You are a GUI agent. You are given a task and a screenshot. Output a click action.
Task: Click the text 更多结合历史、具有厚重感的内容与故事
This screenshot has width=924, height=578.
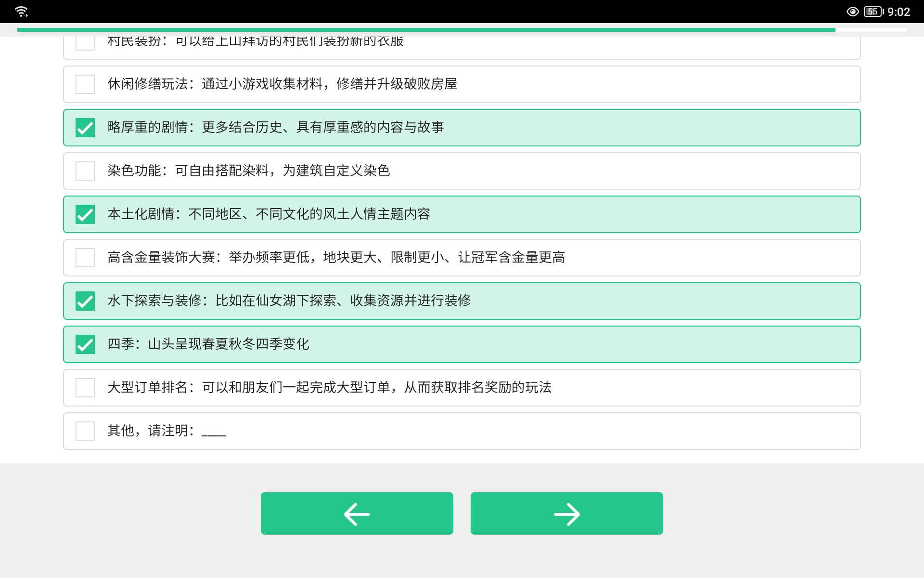tap(323, 127)
